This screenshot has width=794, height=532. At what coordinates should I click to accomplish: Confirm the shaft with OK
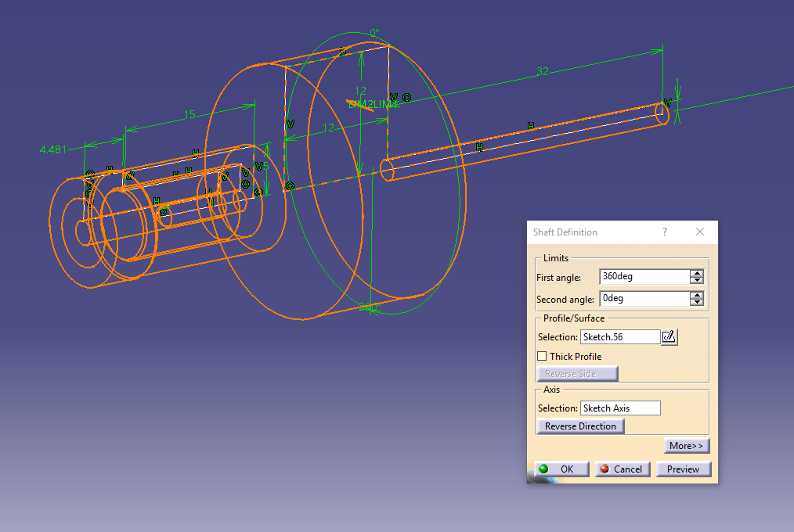(x=561, y=469)
